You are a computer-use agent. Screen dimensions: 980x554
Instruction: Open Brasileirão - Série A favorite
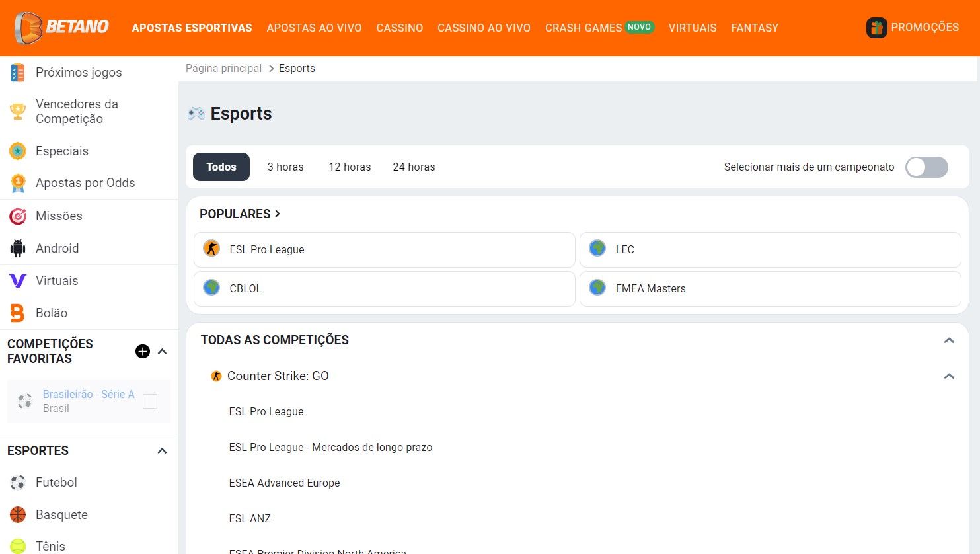point(89,395)
